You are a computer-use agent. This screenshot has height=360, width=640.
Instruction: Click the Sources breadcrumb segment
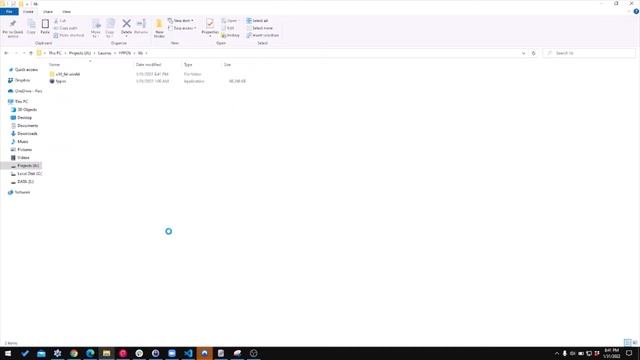click(x=104, y=53)
